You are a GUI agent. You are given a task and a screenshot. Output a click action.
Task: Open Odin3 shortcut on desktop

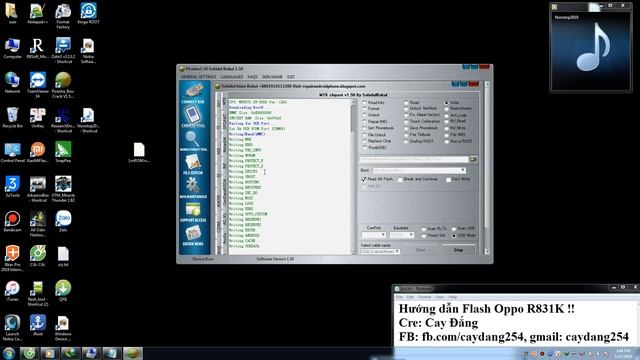pyautogui.click(x=63, y=50)
